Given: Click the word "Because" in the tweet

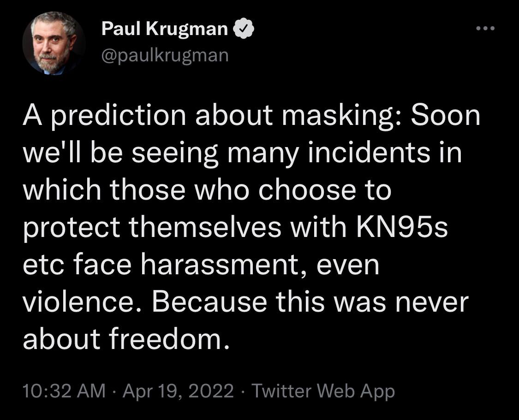Looking at the screenshot, I should pyautogui.click(x=209, y=302).
